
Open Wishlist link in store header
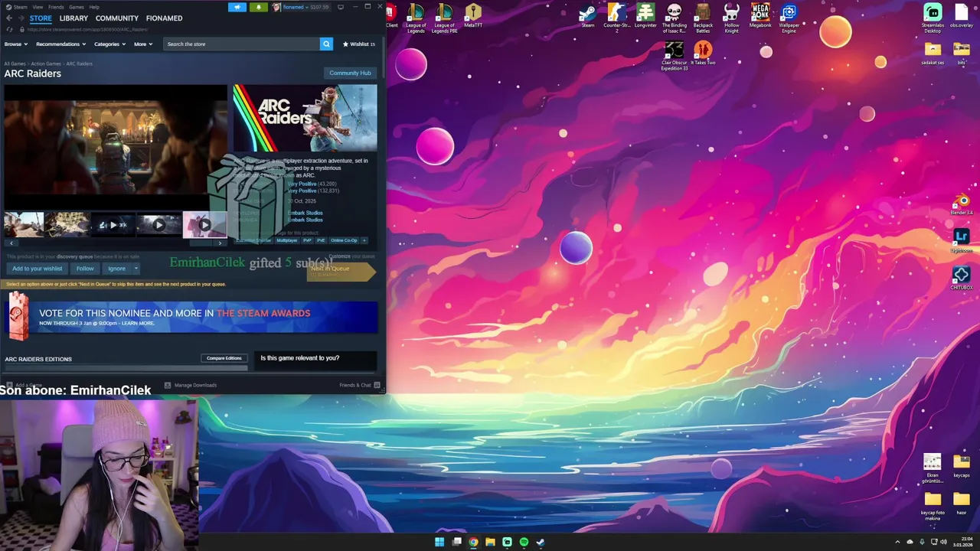click(358, 44)
